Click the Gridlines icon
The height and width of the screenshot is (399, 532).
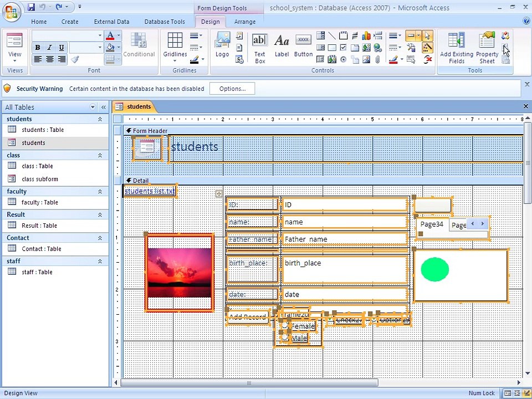[x=175, y=47]
